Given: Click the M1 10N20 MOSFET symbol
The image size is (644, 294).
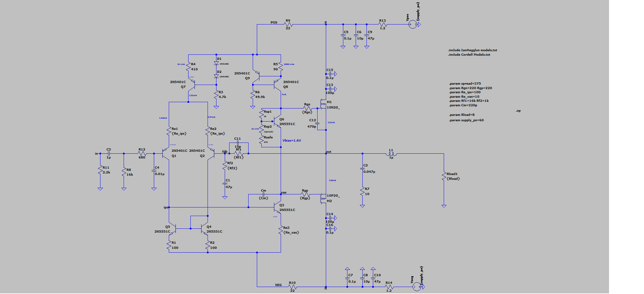Looking at the screenshot, I should click(x=323, y=104).
